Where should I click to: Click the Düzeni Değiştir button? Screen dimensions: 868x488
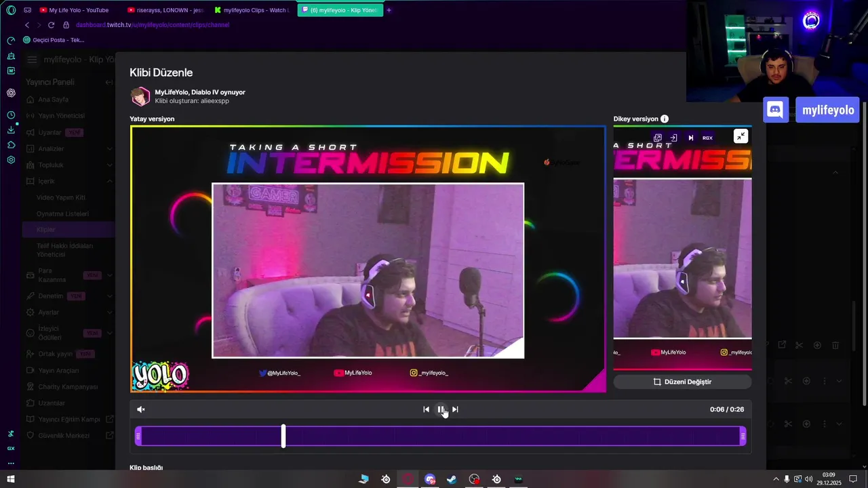pyautogui.click(x=682, y=382)
